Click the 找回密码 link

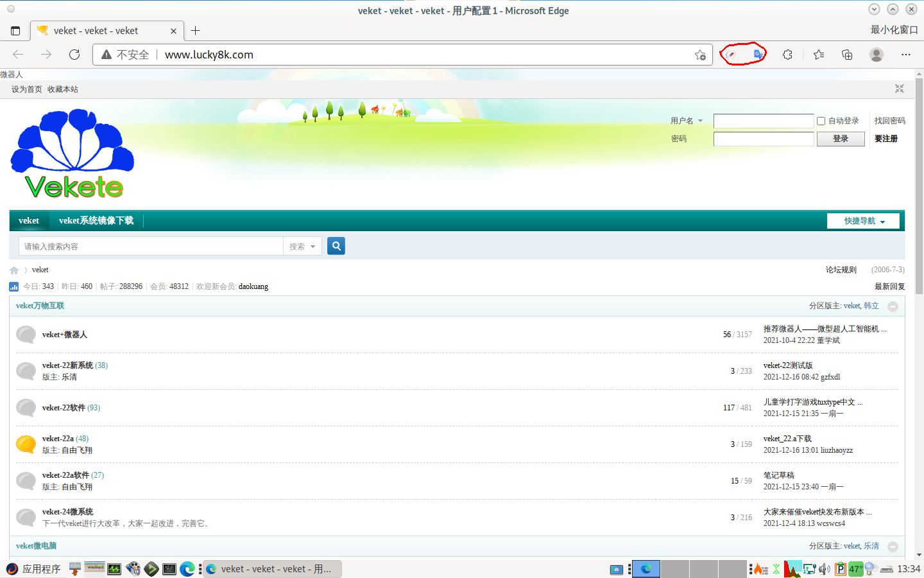[x=889, y=121]
